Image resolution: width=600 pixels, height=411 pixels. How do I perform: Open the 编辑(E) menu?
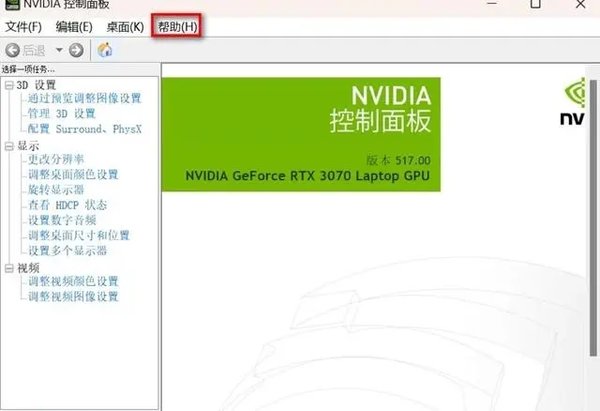pyautogui.click(x=74, y=27)
